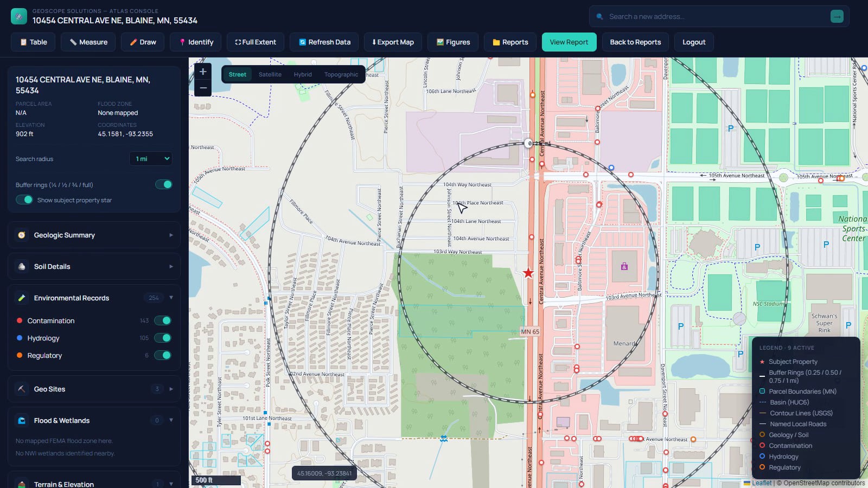This screenshot has height=488, width=868.
Task: Collapse the Flood & Wetlands section
Action: 94,420
